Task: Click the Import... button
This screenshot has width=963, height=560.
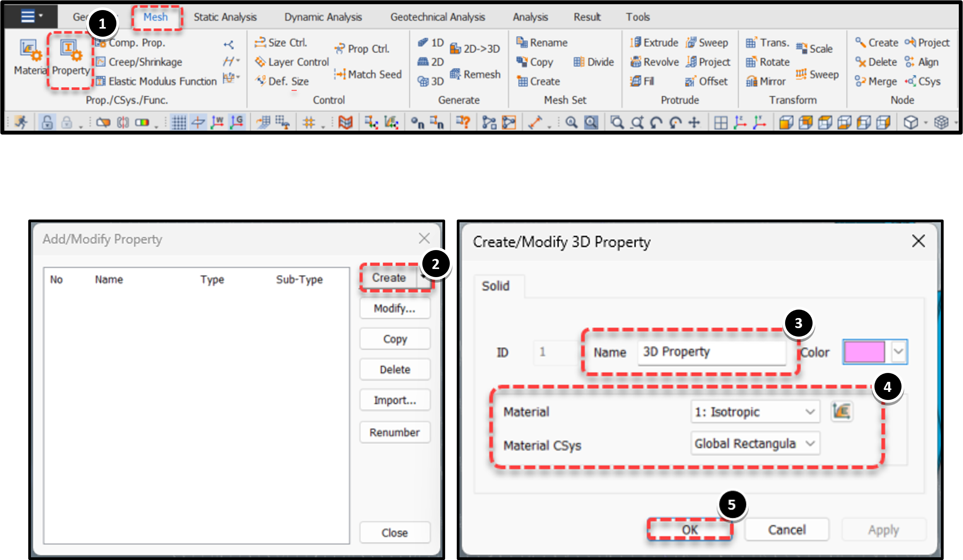Action: [x=394, y=400]
